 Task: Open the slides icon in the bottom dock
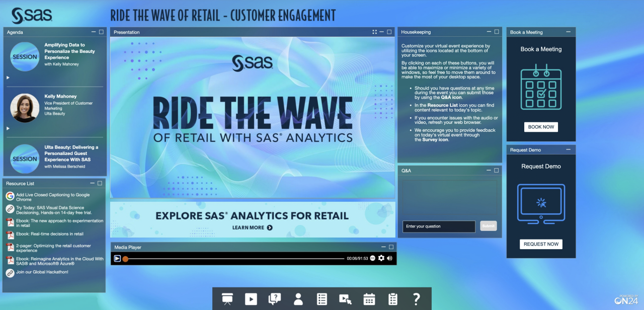[x=227, y=299]
